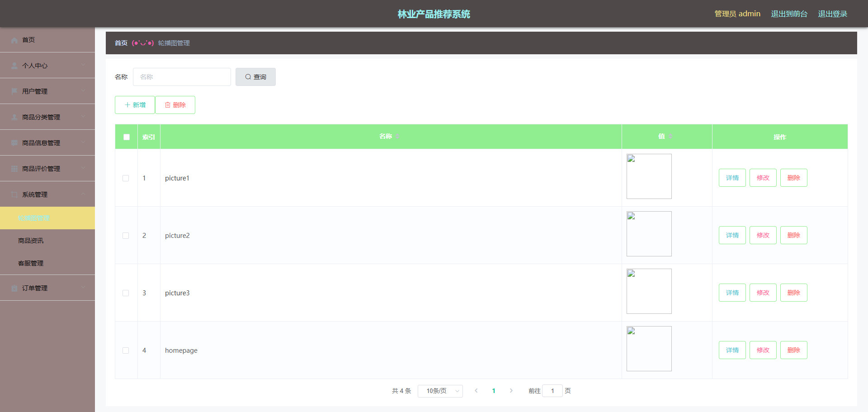Click 退出到前台 in the top bar
This screenshot has height=412, width=868.
click(x=789, y=14)
